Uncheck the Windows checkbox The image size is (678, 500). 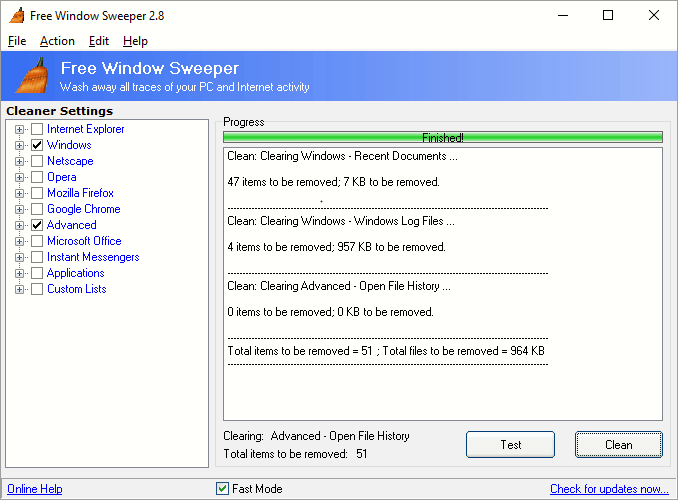tap(37, 145)
